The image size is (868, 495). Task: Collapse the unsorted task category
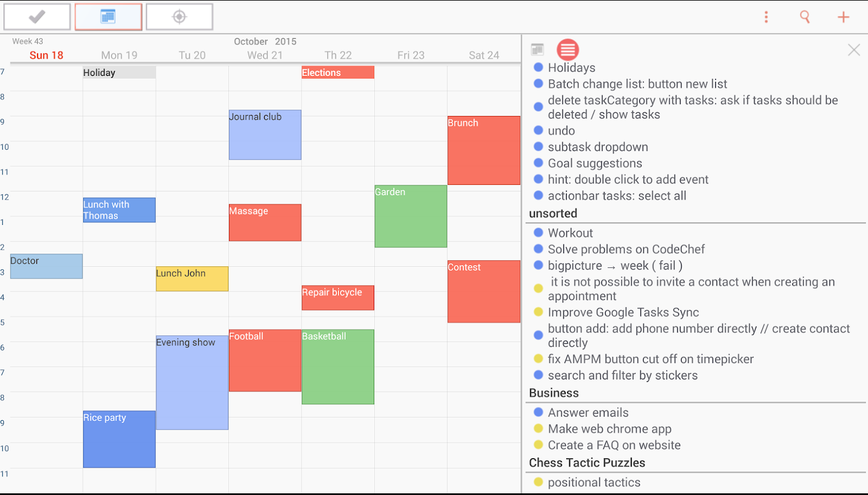[553, 213]
